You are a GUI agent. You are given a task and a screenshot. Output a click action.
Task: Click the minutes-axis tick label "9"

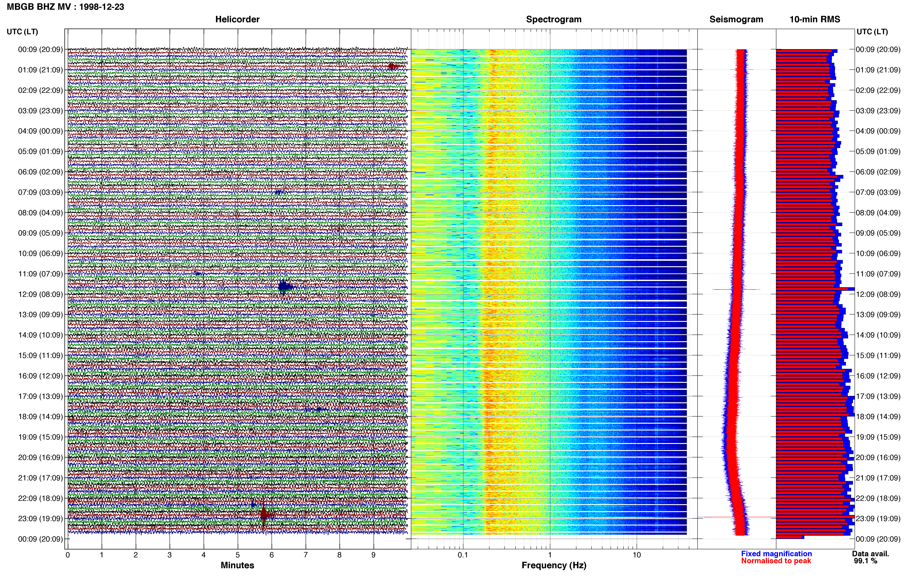tap(373, 555)
